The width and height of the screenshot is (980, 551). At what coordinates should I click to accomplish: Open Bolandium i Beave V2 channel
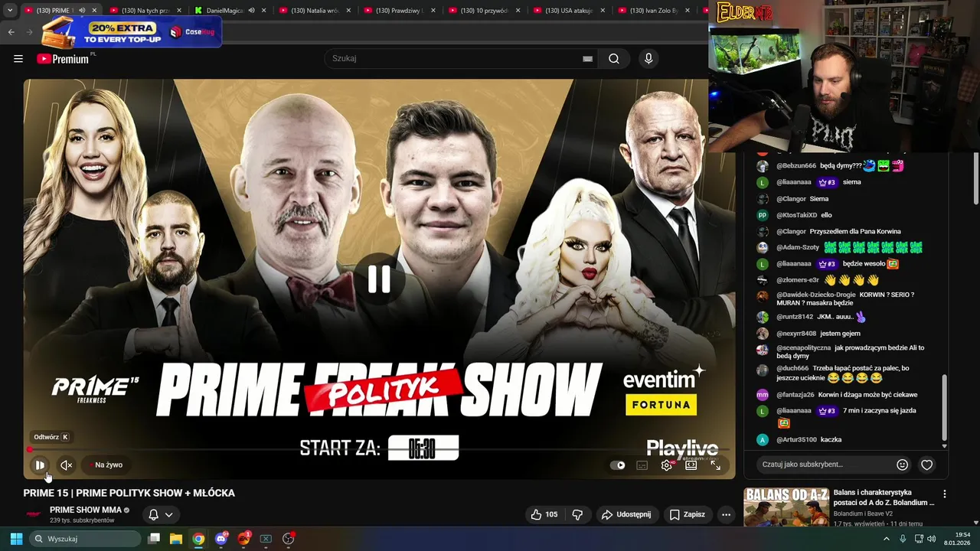[x=863, y=514]
